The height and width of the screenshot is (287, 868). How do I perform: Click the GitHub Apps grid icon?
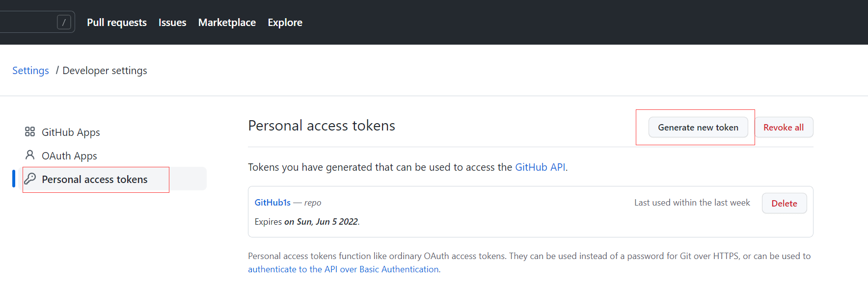30,131
